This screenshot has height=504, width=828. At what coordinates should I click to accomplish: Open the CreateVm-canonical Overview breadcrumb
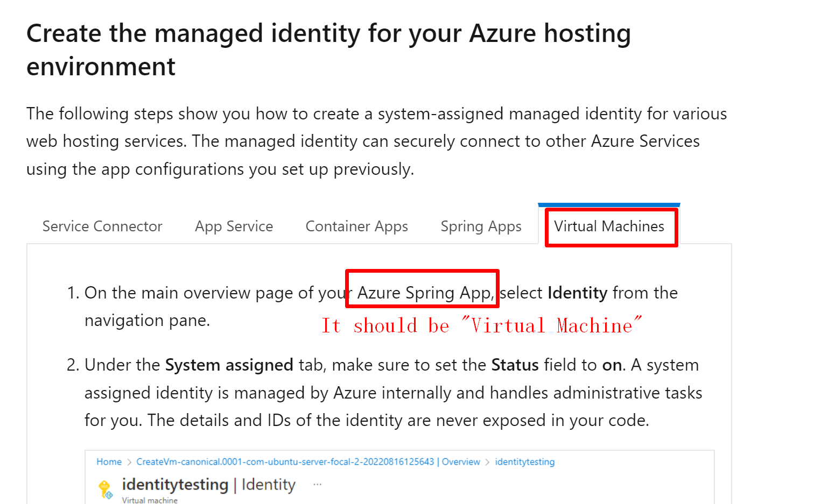pyautogui.click(x=308, y=462)
